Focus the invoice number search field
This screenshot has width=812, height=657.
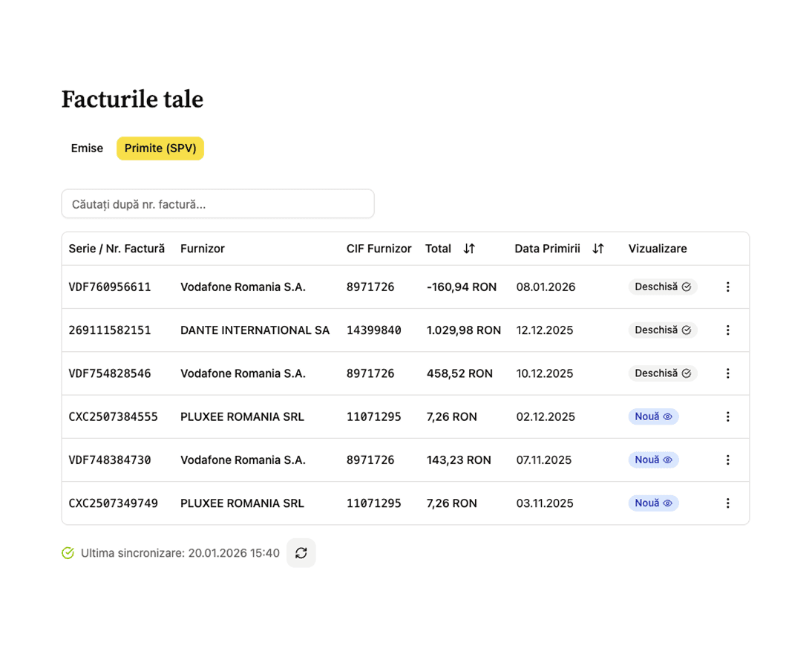pos(217,204)
